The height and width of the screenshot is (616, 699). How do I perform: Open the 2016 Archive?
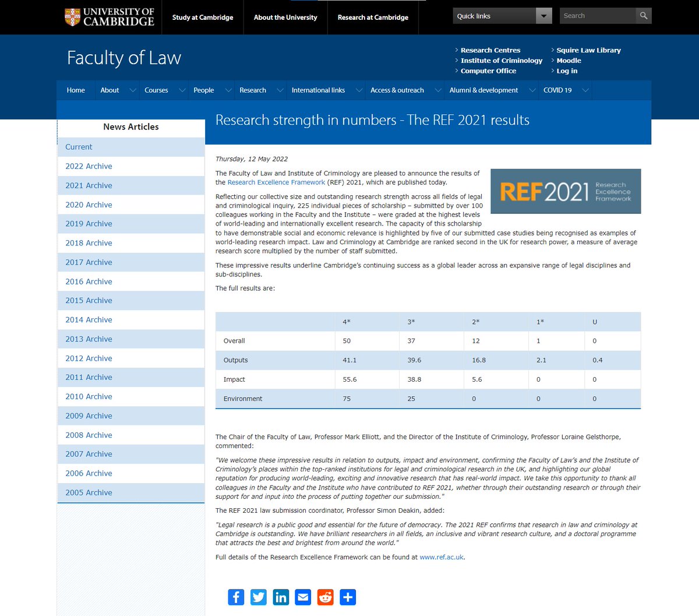(131, 281)
